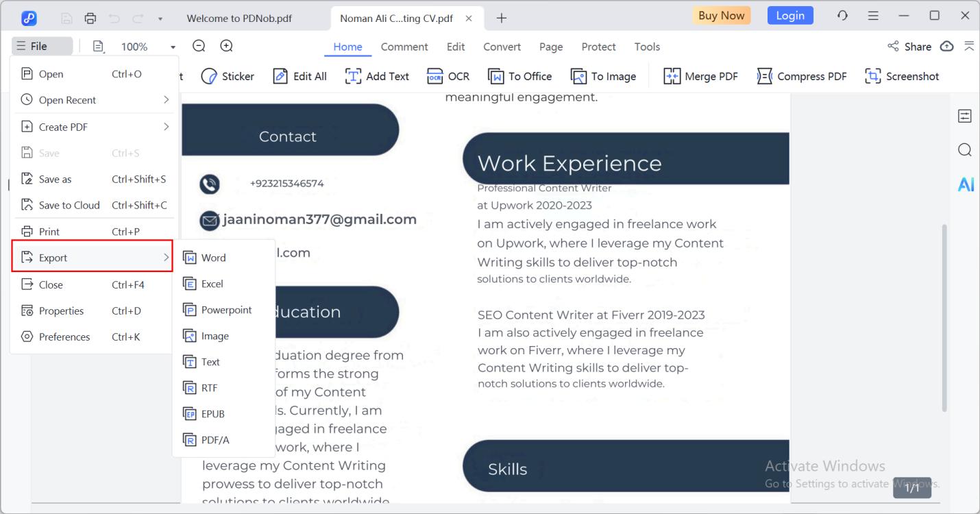This screenshot has width=980, height=514.
Task: Click the vertical document scrollbar
Action: coord(944,317)
